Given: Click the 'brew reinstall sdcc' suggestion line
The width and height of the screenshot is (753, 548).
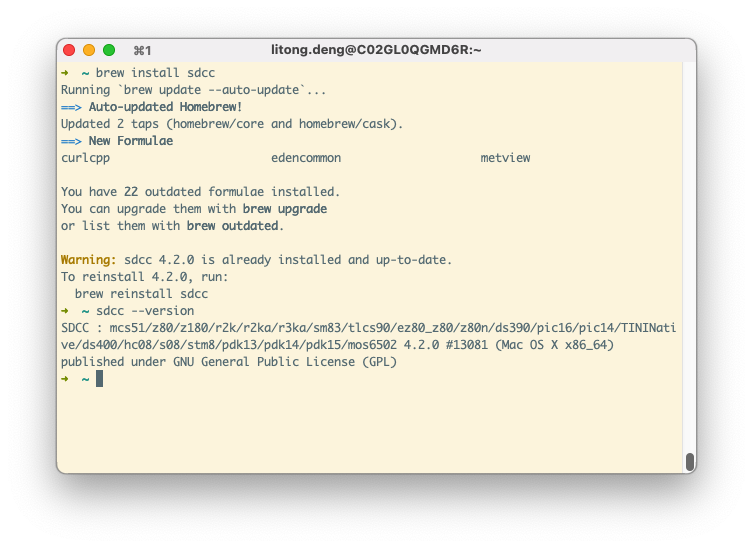Looking at the screenshot, I should [141, 294].
